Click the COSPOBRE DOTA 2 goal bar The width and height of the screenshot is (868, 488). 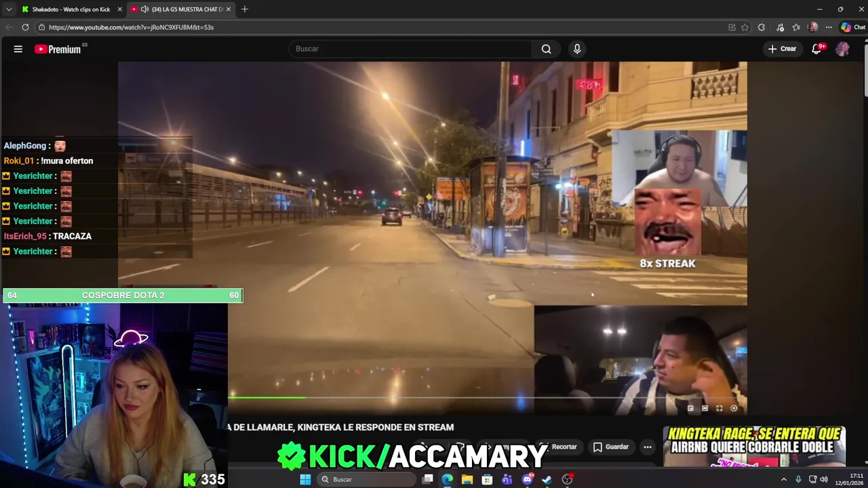click(x=123, y=296)
